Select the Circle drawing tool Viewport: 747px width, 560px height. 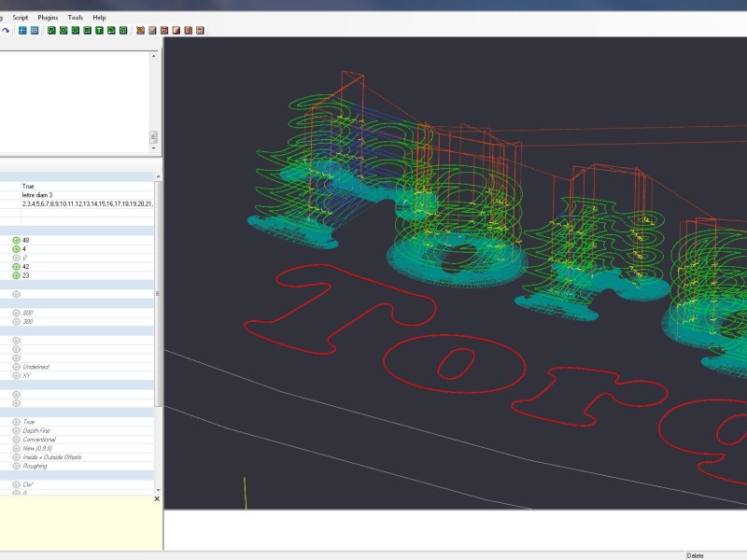(63, 31)
